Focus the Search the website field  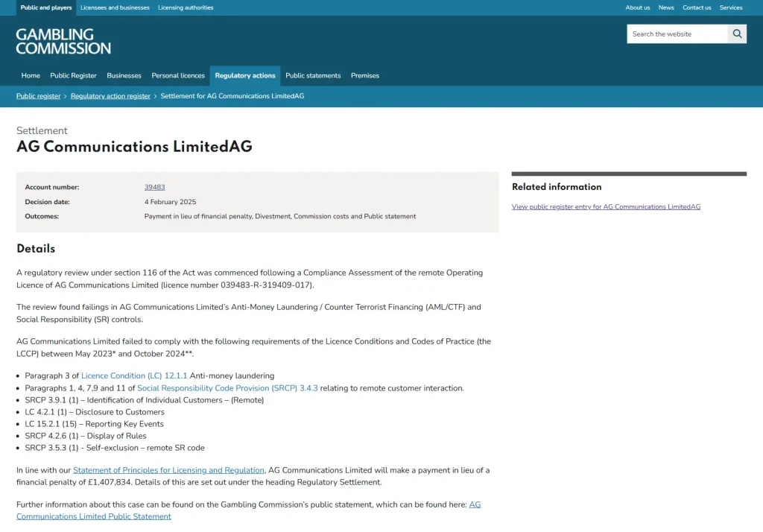[x=677, y=34]
